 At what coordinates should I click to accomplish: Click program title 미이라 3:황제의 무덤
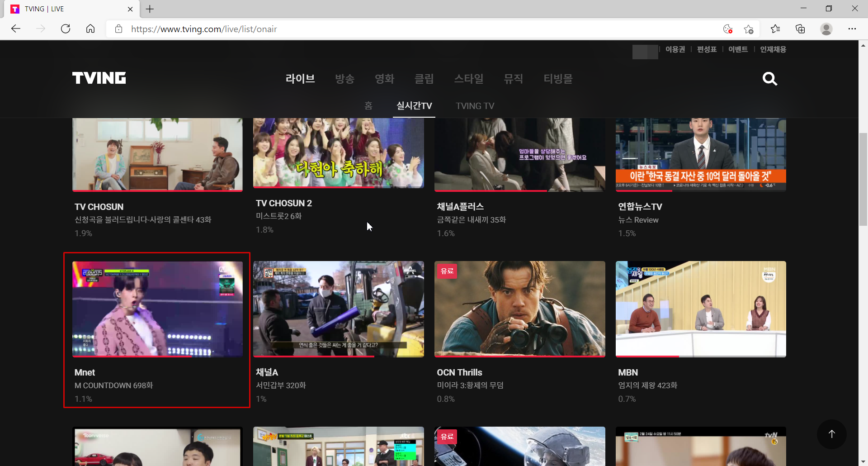[x=470, y=385]
